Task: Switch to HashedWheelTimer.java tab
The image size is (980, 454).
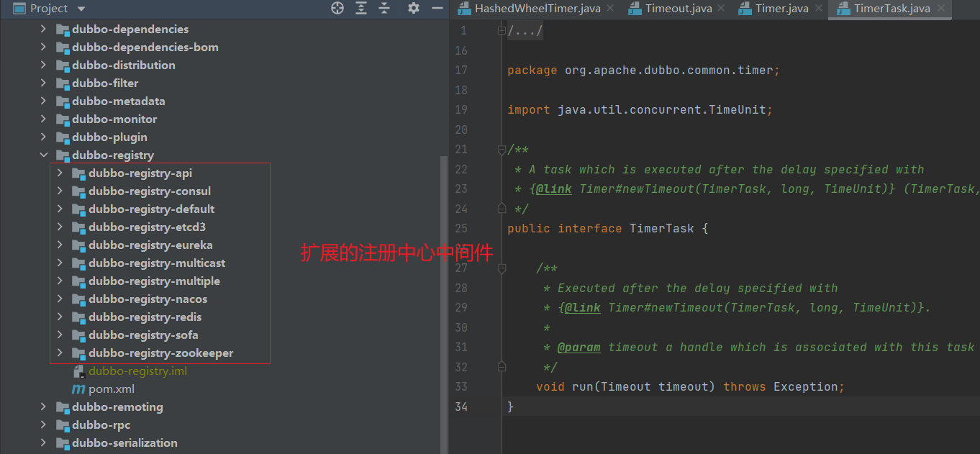Action: pos(537,9)
